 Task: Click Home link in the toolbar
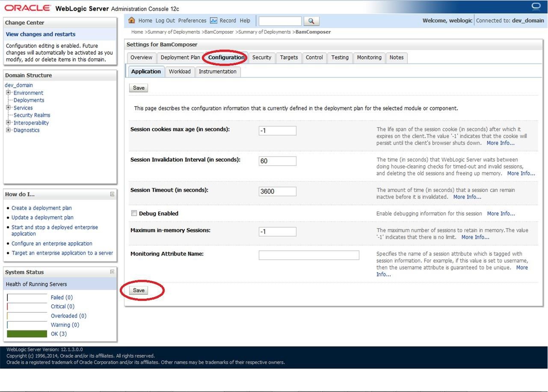145,21
